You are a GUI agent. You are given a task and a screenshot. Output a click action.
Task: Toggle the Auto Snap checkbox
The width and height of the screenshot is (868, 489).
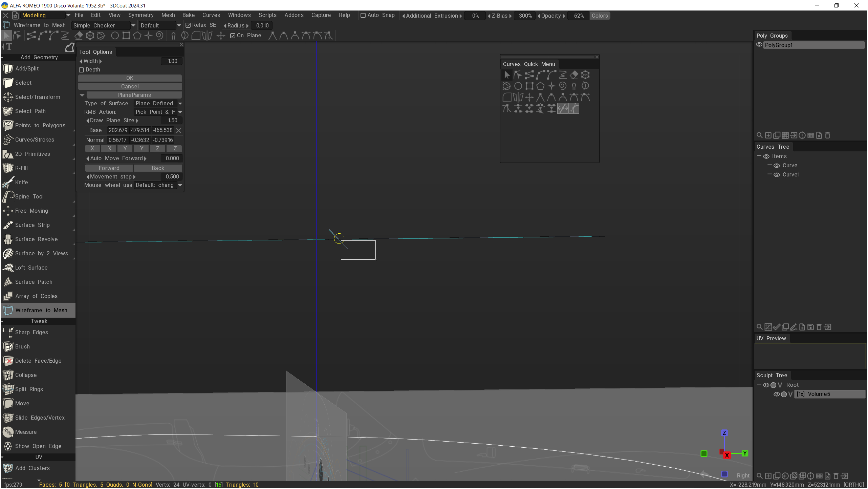coord(363,16)
